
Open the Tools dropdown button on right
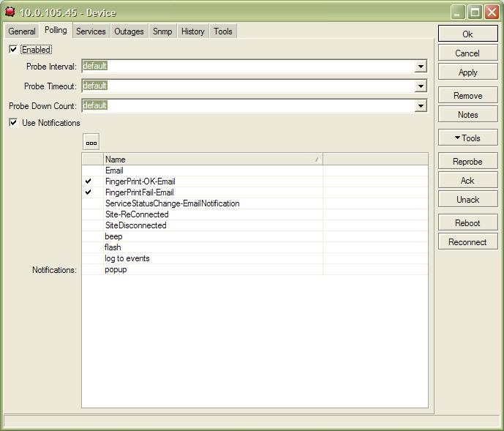point(467,138)
